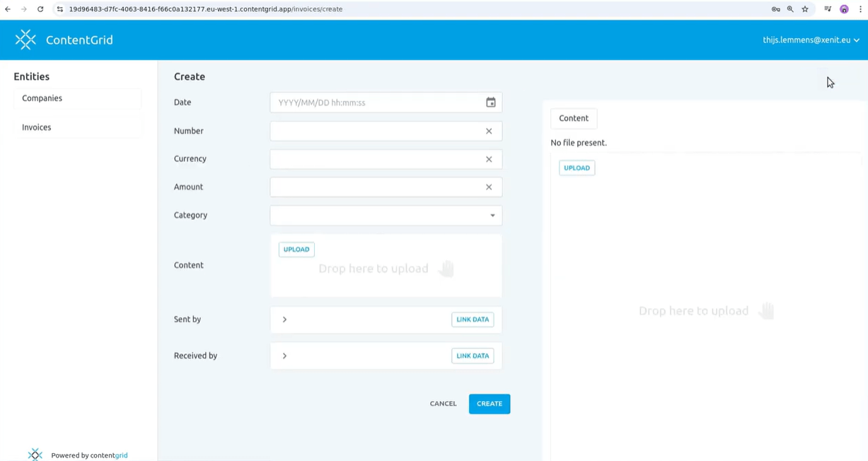This screenshot has height=461, width=868.
Task: Clear the Amount field with its X icon
Action: point(489,187)
